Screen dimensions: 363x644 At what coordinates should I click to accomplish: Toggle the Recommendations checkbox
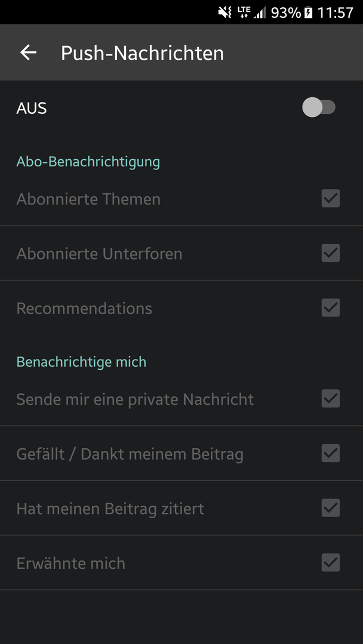tap(331, 308)
